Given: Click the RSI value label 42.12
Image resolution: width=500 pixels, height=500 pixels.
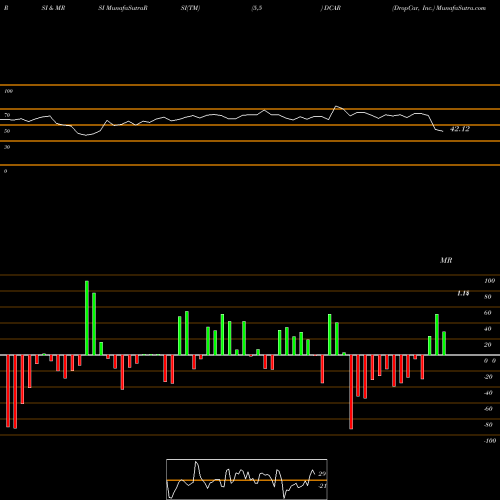Looking at the screenshot, I should [x=460, y=129].
